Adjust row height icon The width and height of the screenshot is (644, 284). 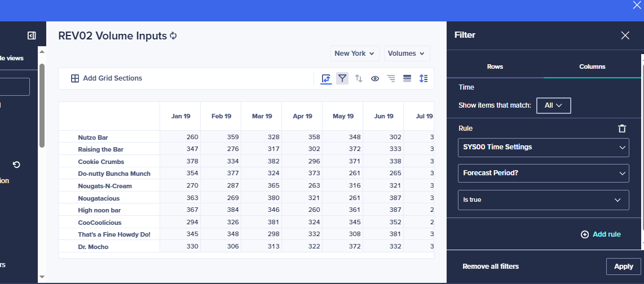pyautogui.click(x=424, y=78)
